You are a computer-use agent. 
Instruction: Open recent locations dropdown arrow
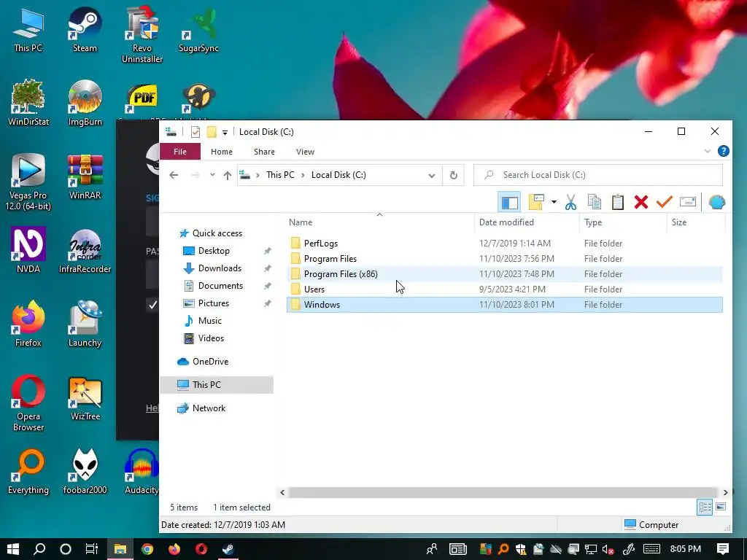point(212,175)
